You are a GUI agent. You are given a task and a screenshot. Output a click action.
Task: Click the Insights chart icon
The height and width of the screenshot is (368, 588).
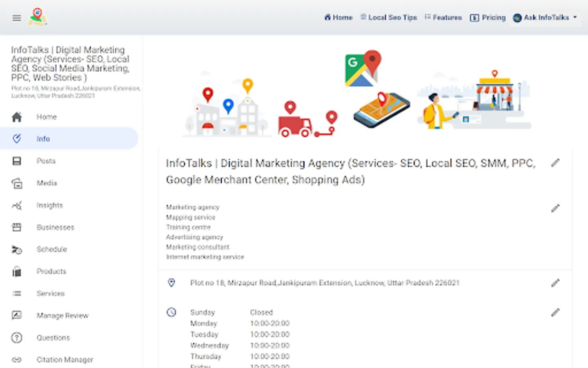[17, 205]
